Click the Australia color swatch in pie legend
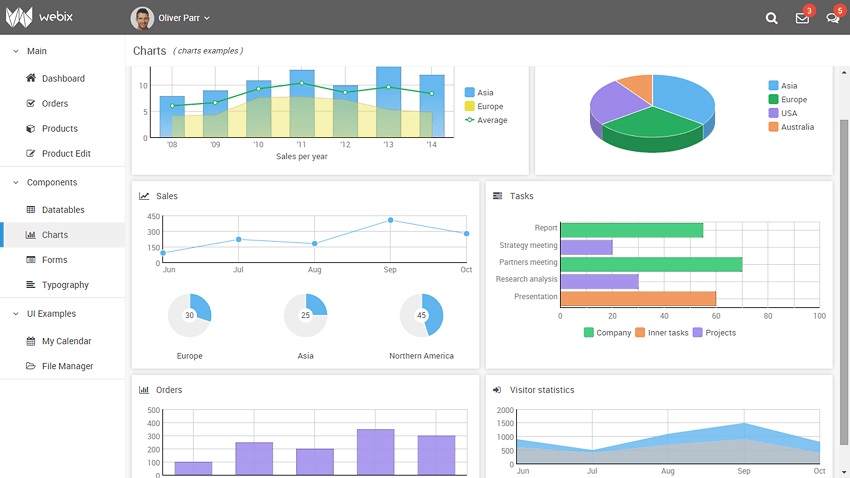Screen dimensions: 850x478 (x=773, y=127)
